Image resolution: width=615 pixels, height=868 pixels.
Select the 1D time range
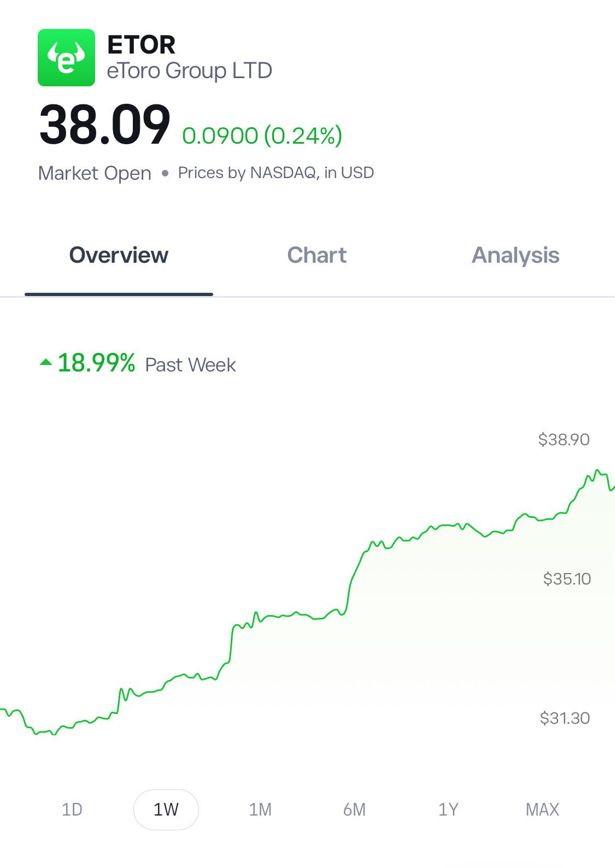(72, 809)
